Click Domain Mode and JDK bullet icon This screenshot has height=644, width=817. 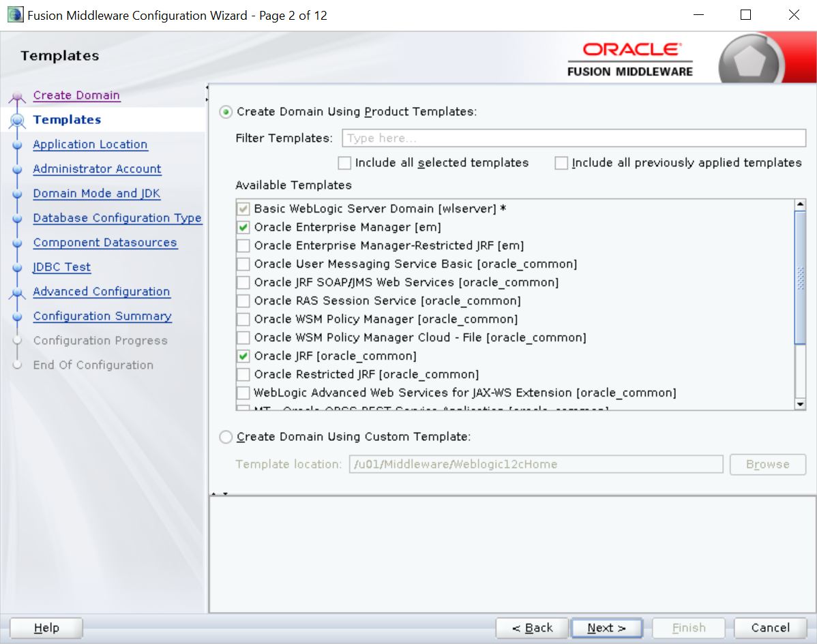pos(17,194)
